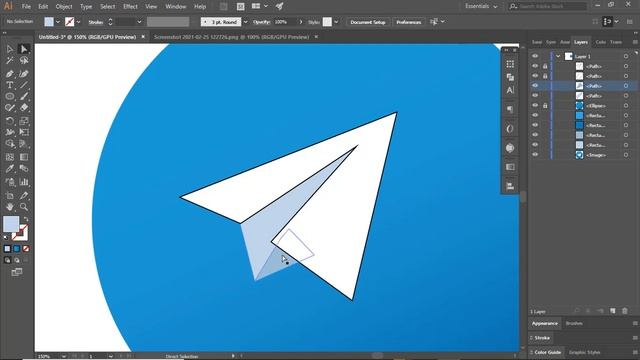The width and height of the screenshot is (640, 360).
Task: Select the Column Graph tool
Action: point(24,182)
